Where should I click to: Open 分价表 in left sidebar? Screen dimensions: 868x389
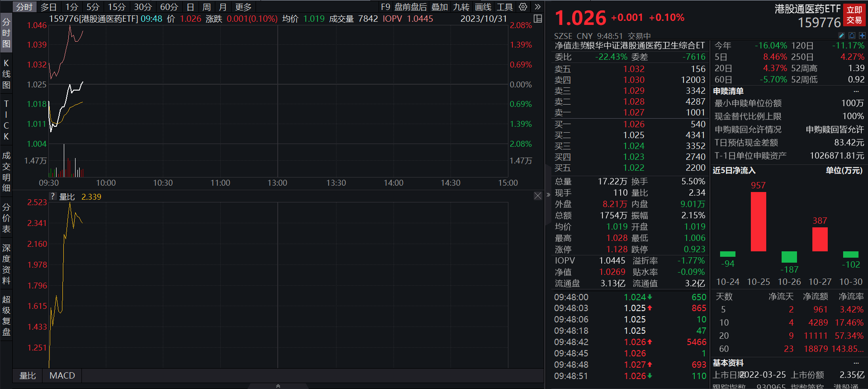(x=6, y=218)
